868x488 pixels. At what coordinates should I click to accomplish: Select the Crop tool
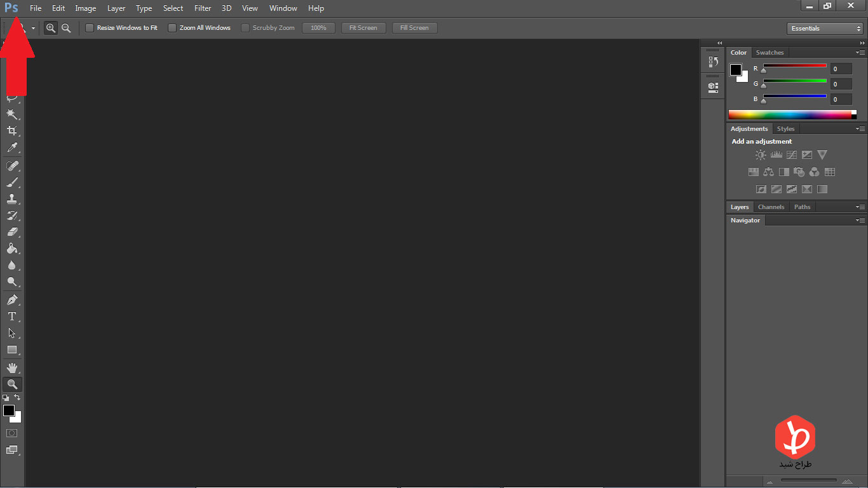[11, 130]
